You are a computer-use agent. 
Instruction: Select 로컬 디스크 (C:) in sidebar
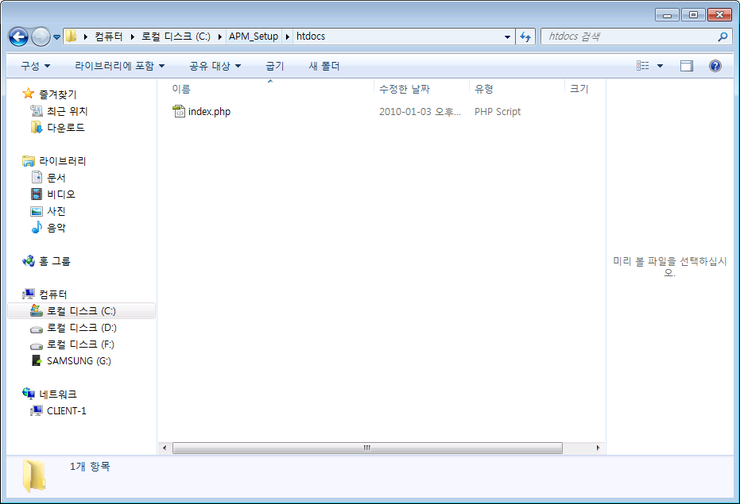point(82,311)
